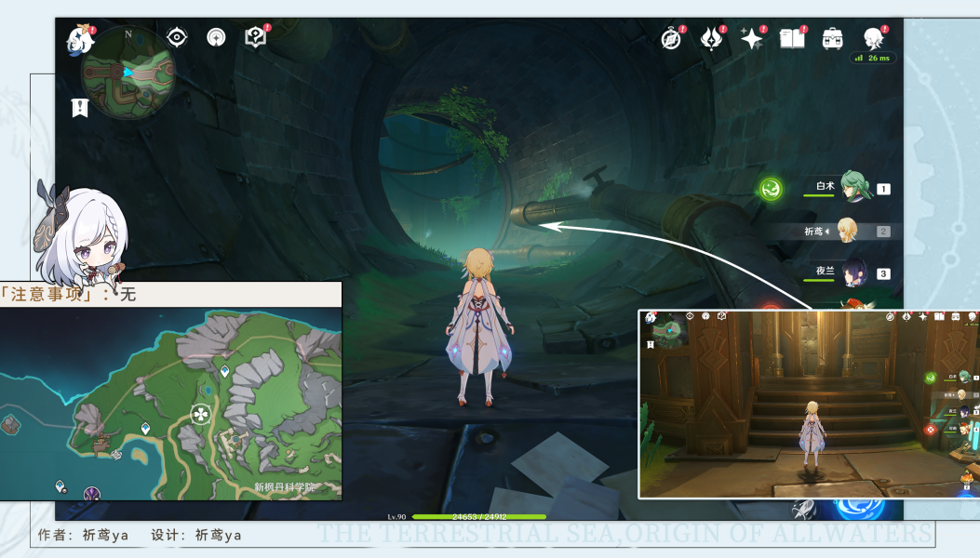
Task: Select the active character 祈鸢 slot
Action: point(847,231)
